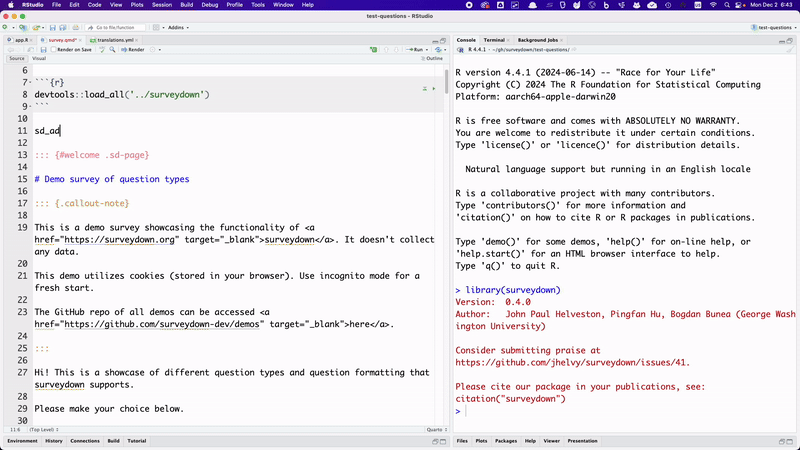Click the Publish document icon

pyautogui.click(x=438, y=49)
